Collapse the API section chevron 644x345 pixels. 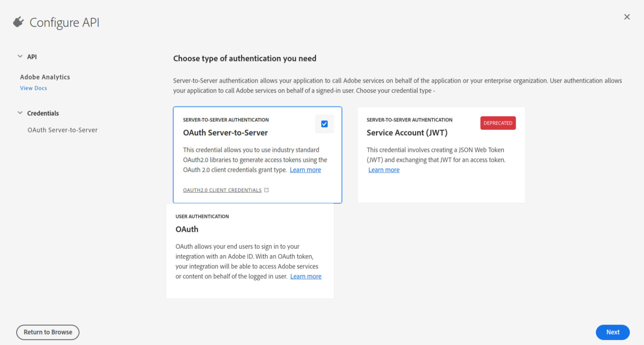point(20,57)
